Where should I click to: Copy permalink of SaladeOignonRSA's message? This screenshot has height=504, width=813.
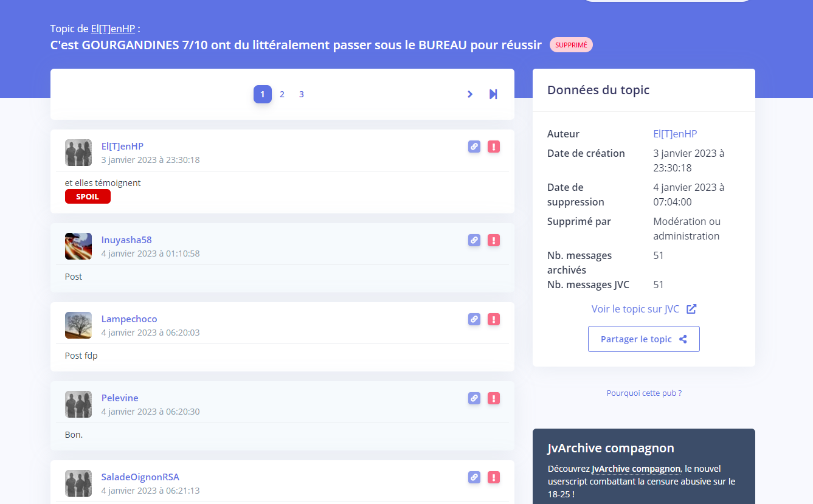point(474,477)
